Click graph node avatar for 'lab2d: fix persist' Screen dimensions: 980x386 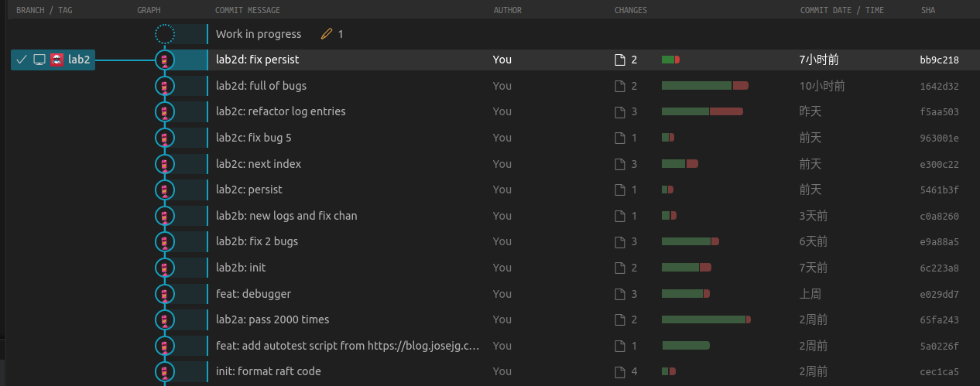click(164, 60)
